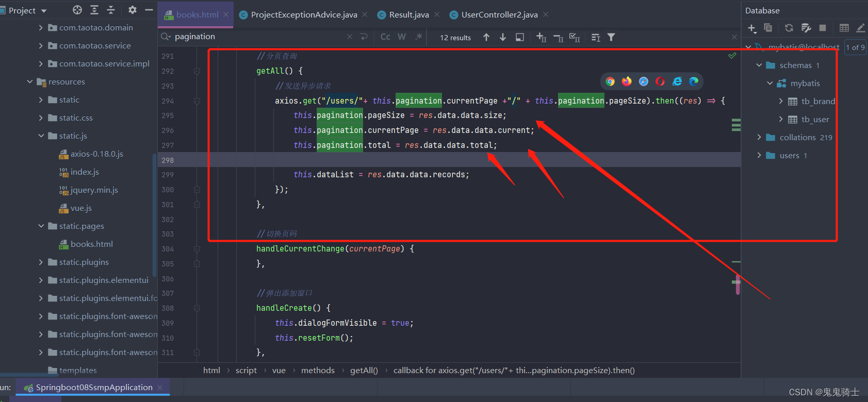
Task: Collapse the resources folder
Action: (30, 82)
